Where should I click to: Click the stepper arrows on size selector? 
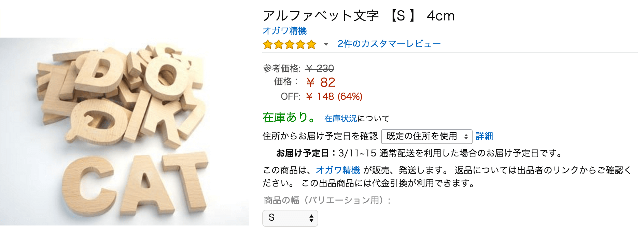point(311,218)
